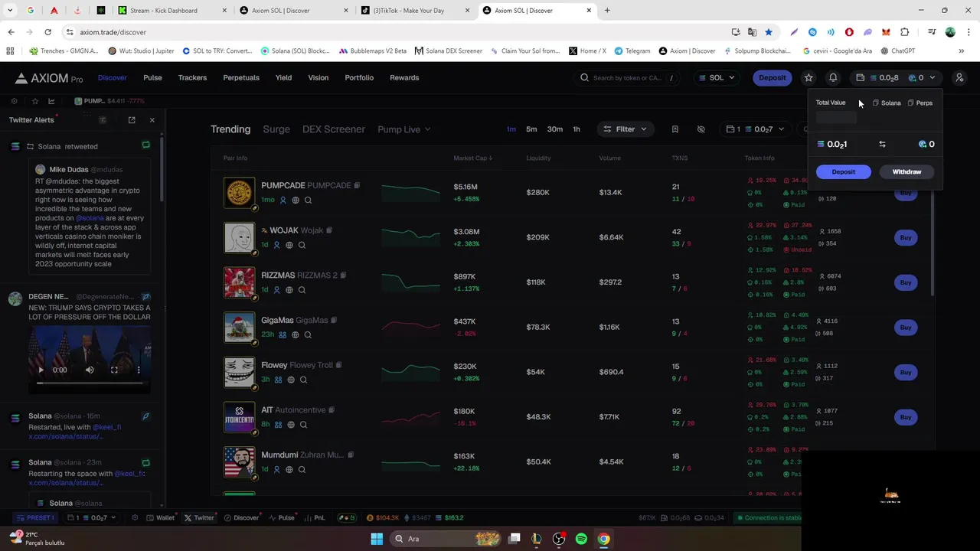Open the weather widget showing 21°C
The height and width of the screenshot is (551, 980).
[x=36, y=539]
